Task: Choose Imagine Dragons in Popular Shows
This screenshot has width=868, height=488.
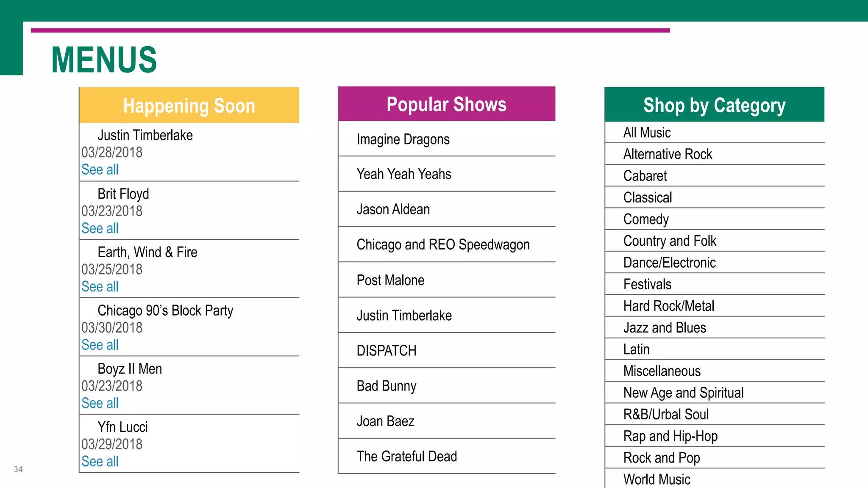Action: (447, 139)
